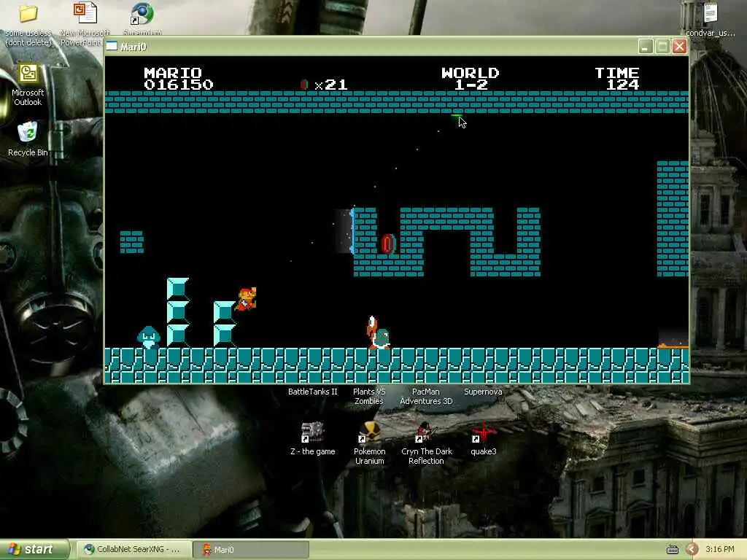This screenshot has height=560, width=747.
Task: Click the Koopa Troopa enemy
Action: pos(379,332)
